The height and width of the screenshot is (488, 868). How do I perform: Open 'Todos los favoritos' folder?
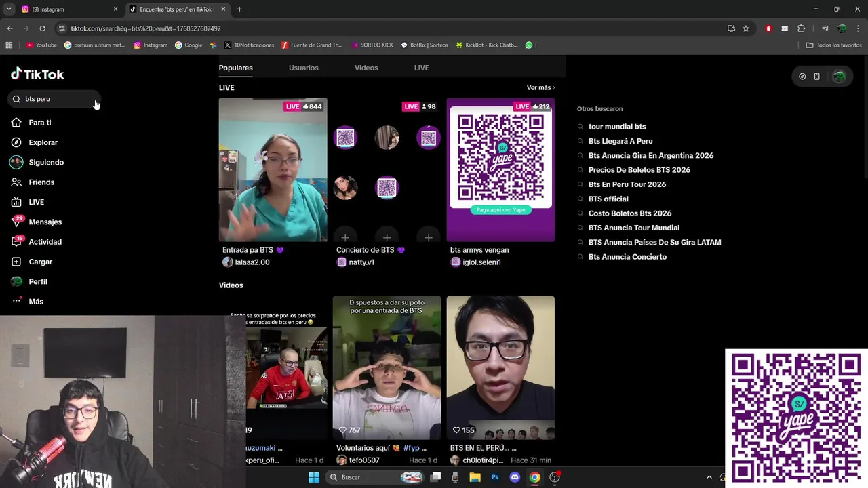[x=833, y=45]
